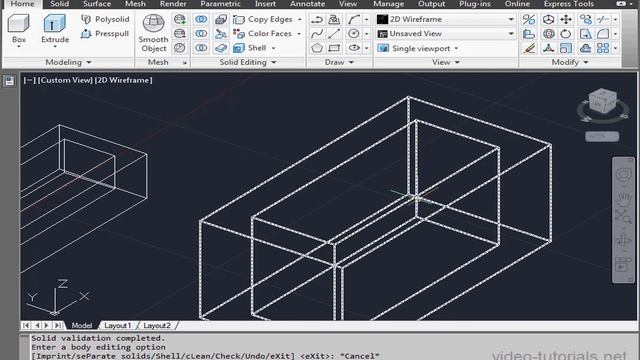
Task: Start the Presspull command
Action: click(x=105, y=33)
